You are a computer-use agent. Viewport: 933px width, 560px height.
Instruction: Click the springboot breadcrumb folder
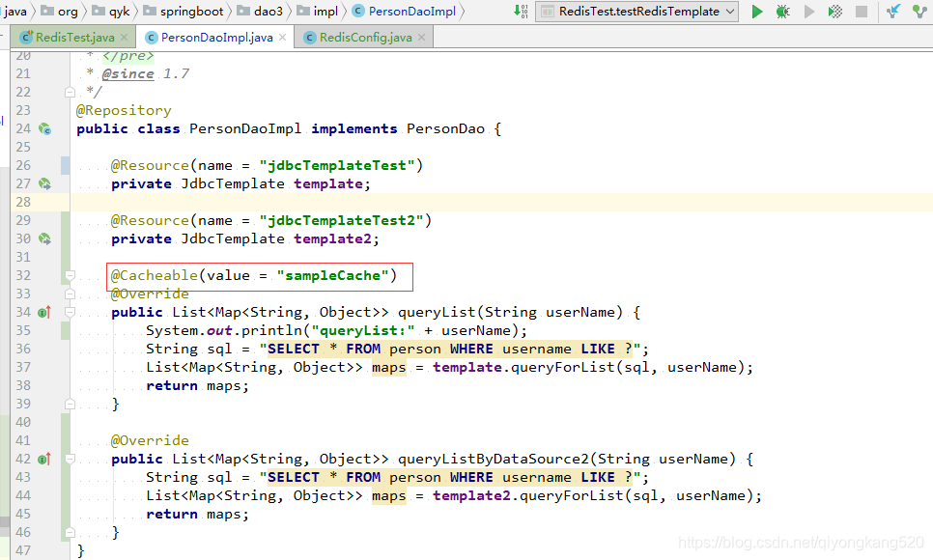(x=184, y=12)
